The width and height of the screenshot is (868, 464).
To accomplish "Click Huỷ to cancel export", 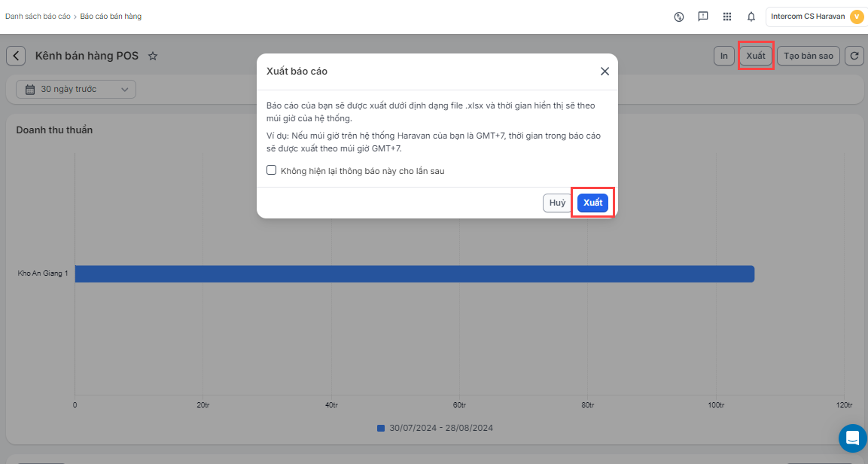I will (x=557, y=203).
